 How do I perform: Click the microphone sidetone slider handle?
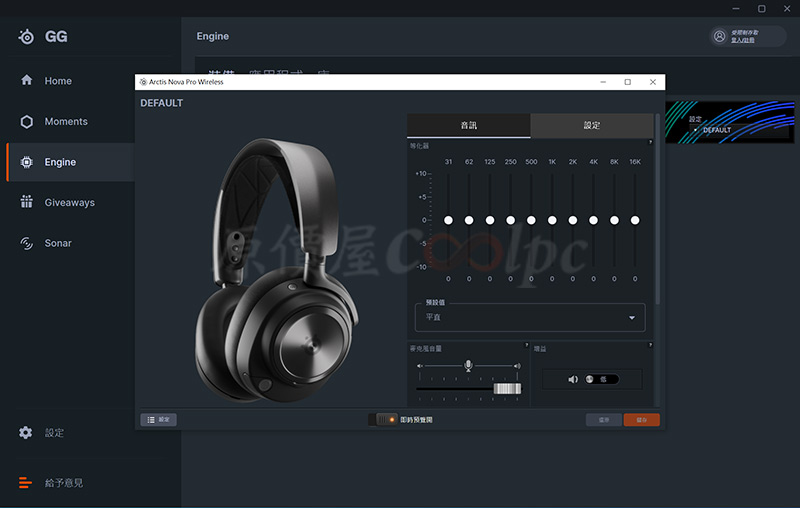[507, 389]
